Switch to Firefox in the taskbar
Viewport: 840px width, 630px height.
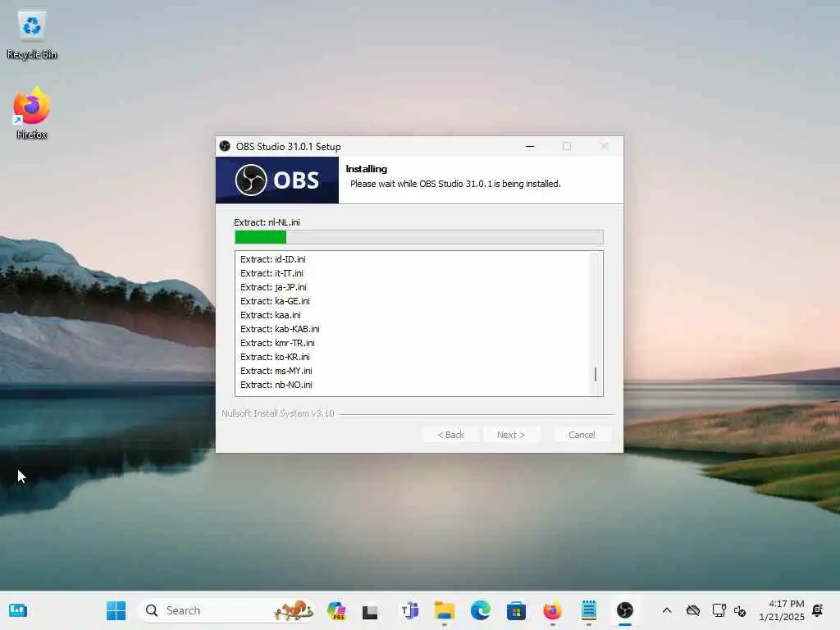point(552,610)
